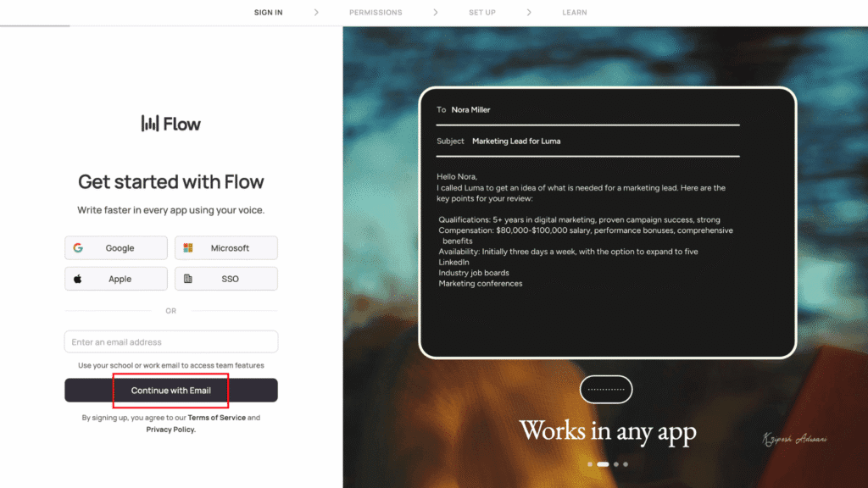The height and width of the screenshot is (488, 868).
Task: Click the first carousel dot indicator
Action: tap(590, 464)
